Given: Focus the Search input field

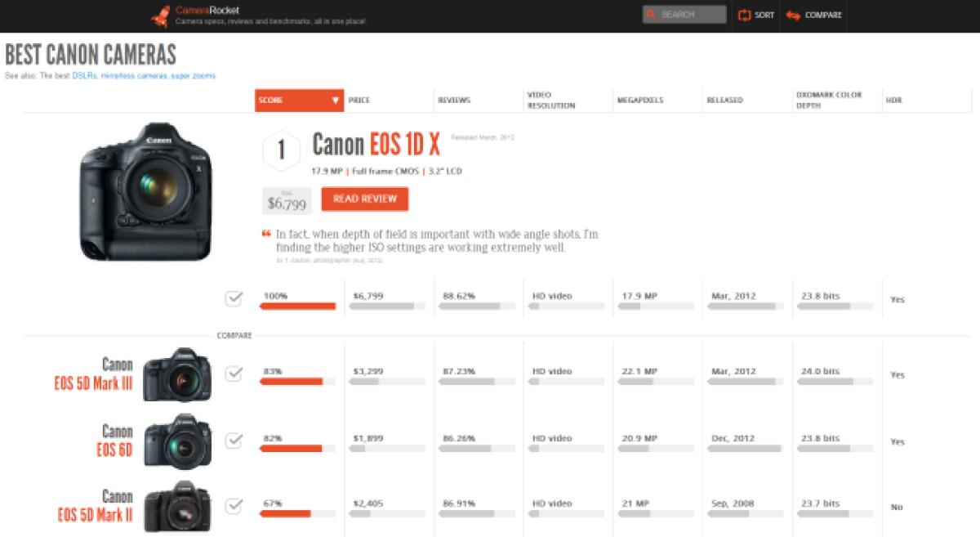Looking at the screenshot, I should (x=691, y=15).
